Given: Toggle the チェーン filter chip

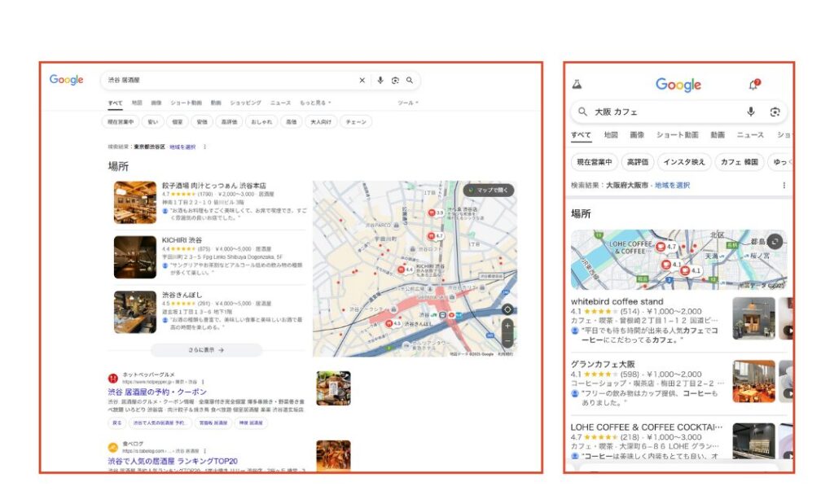Looking at the screenshot, I should (356, 122).
